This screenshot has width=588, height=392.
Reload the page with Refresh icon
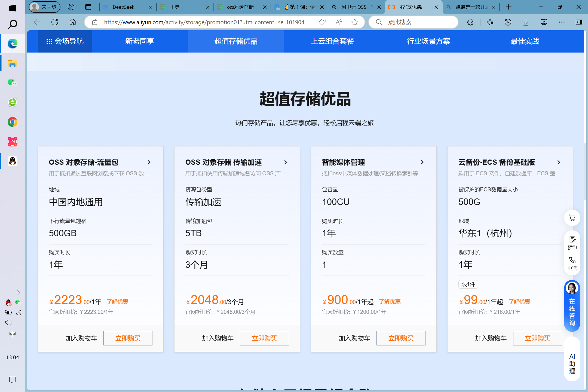(x=55, y=22)
